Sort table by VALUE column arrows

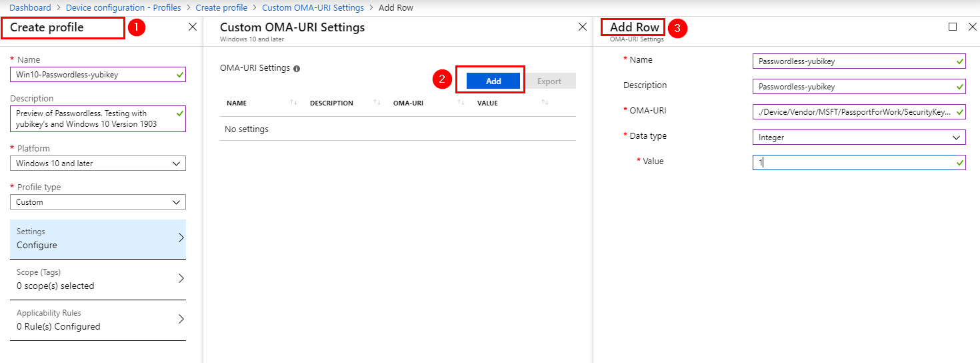(545, 103)
